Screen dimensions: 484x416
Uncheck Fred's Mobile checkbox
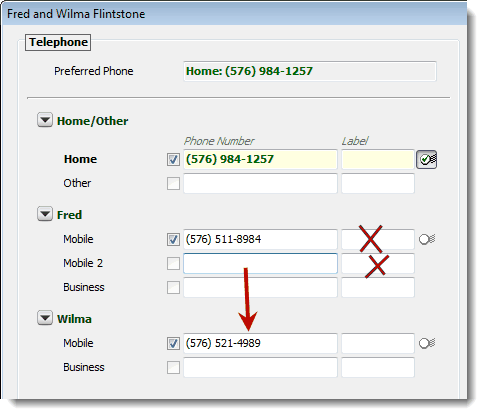[173, 239]
